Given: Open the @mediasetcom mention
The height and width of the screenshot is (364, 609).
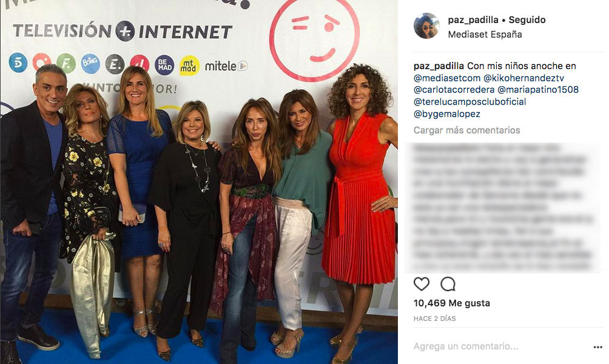Looking at the screenshot, I should [x=447, y=78].
